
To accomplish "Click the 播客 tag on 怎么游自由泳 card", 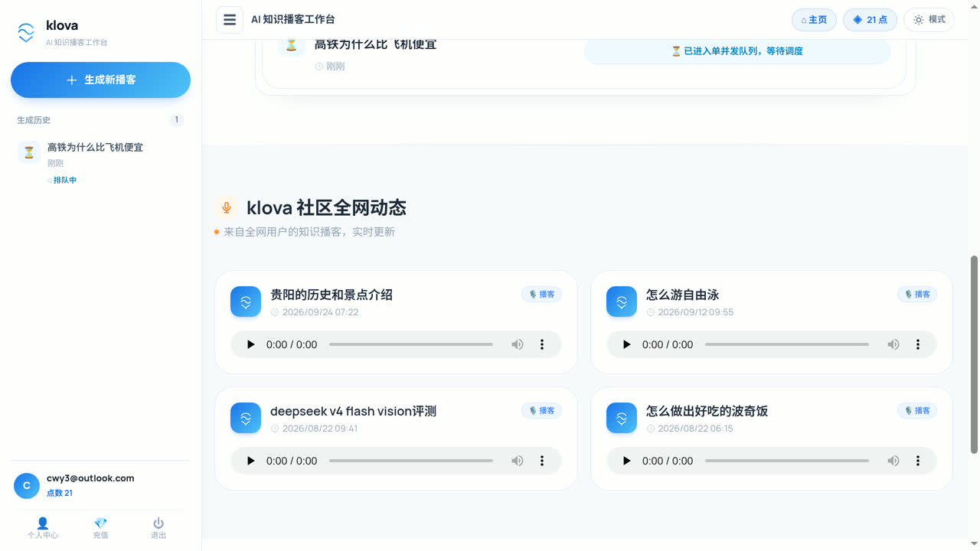I will point(917,294).
